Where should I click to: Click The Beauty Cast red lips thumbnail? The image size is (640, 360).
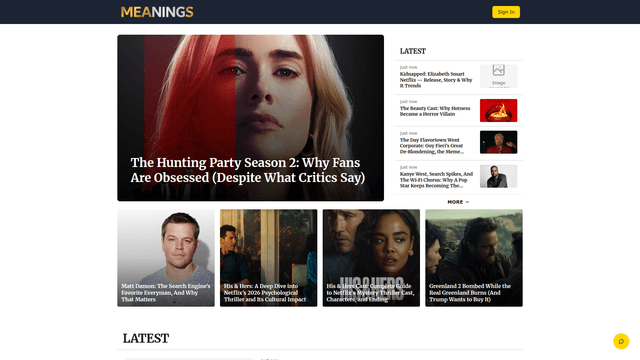pyautogui.click(x=498, y=110)
